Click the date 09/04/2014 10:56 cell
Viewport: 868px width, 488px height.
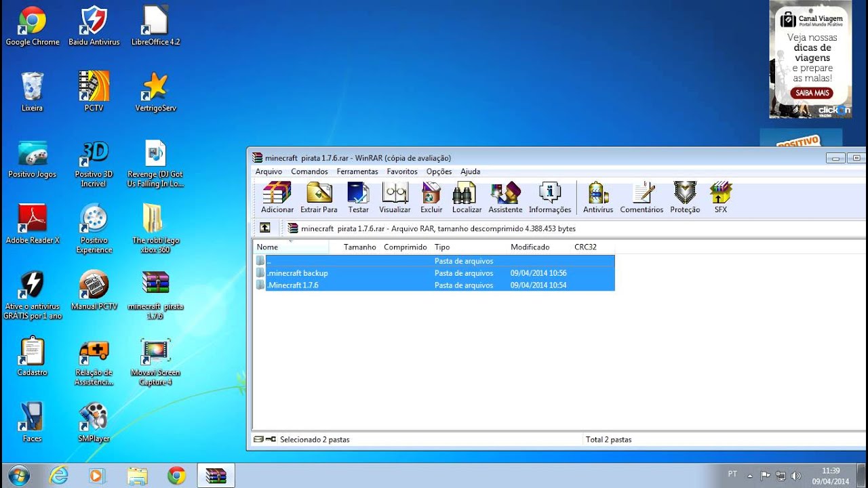[538, 273]
